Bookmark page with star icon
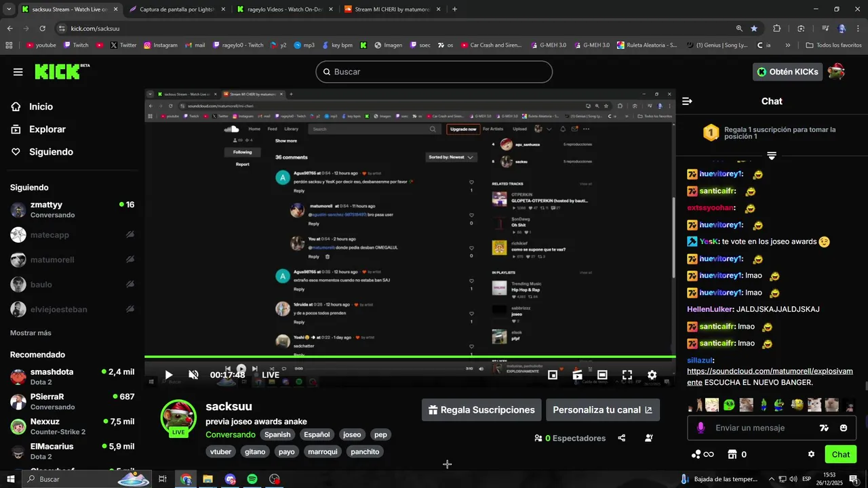868x488 pixels. coord(754,28)
